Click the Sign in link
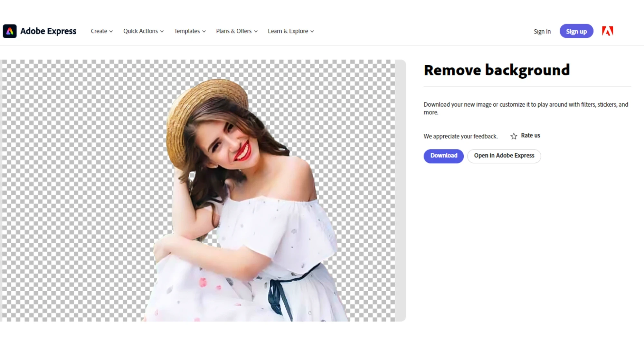 [542, 32]
